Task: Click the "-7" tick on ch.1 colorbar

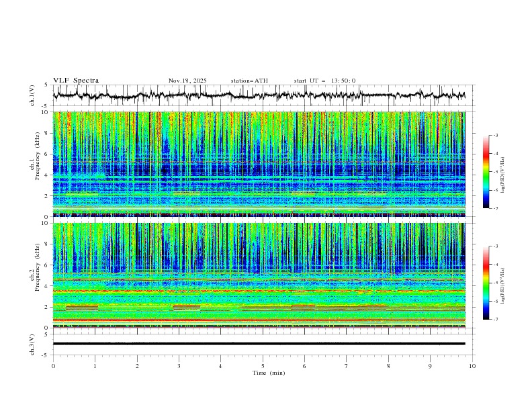Action: pos(496,208)
